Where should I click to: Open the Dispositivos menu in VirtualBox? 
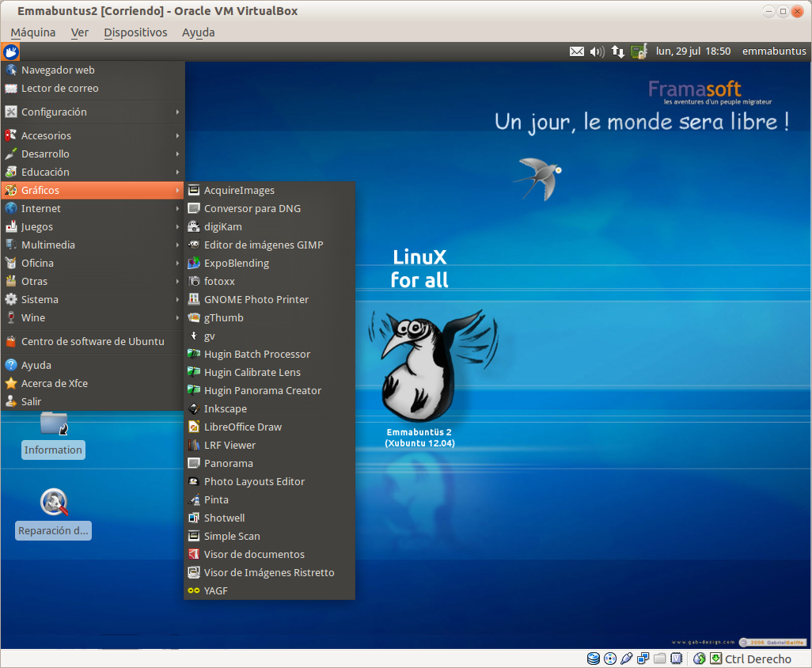click(135, 32)
